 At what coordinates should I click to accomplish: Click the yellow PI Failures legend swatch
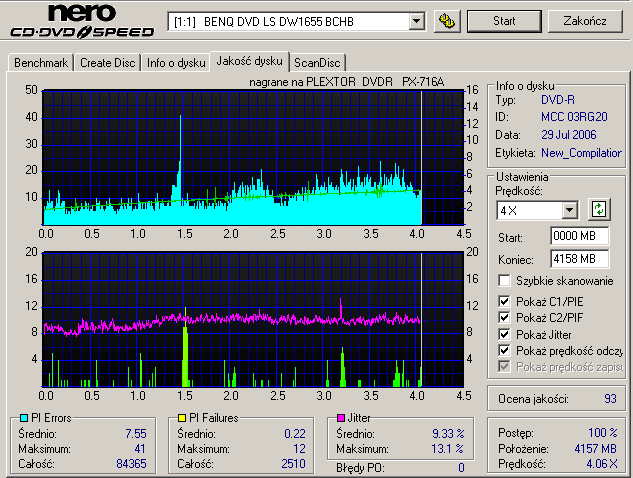(182, 417)
